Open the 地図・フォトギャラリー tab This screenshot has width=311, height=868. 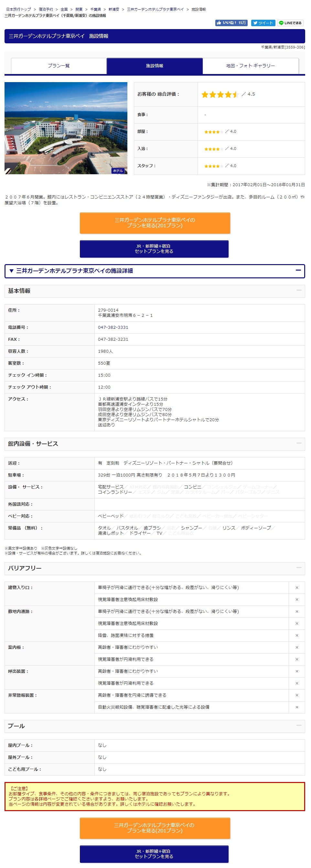coord(250,66)
